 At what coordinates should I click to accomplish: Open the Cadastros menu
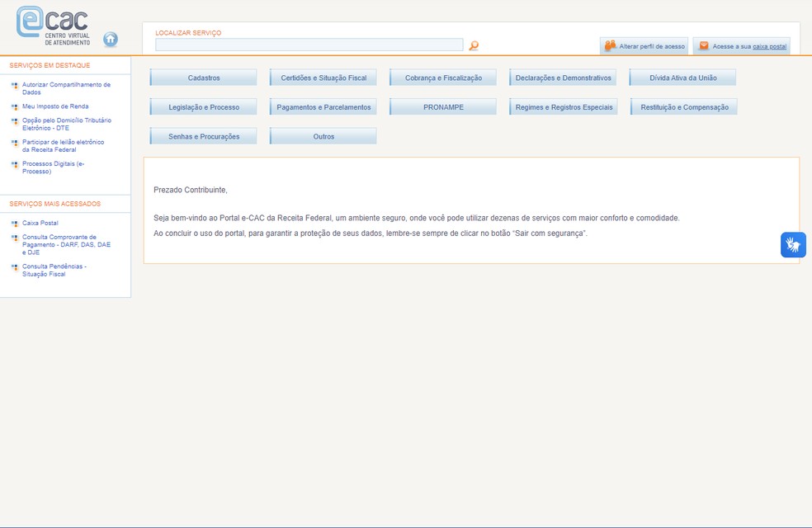[x=204, y=78]
